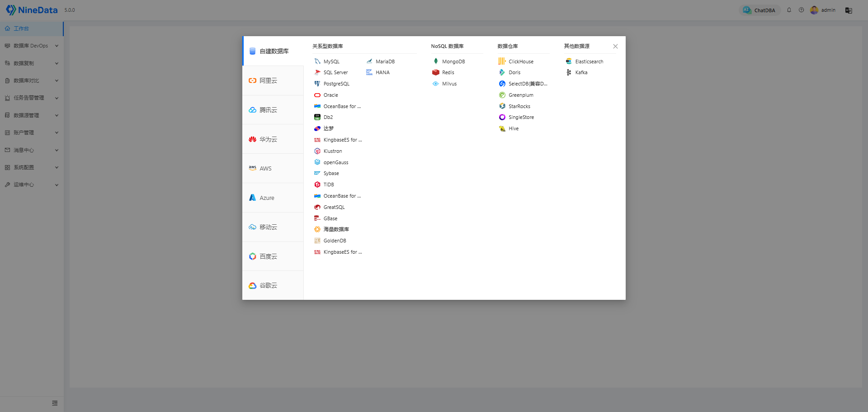This screenshot has width=868, height=412.
Task: Select the TiDB icon
Action: click(x=317, y=185)
